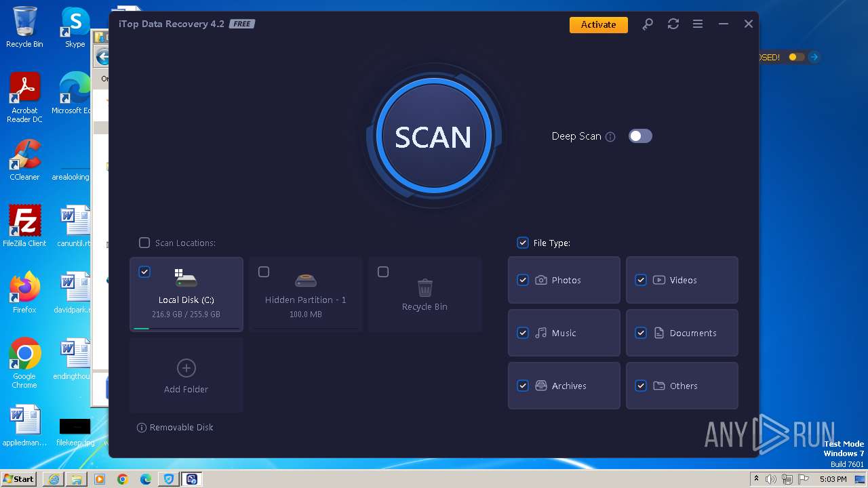Click the Videos play icon

coord(659,280)
